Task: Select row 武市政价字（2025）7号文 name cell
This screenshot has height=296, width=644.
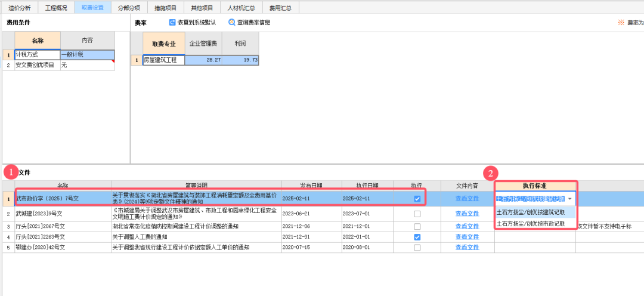Action: point(63,199)
